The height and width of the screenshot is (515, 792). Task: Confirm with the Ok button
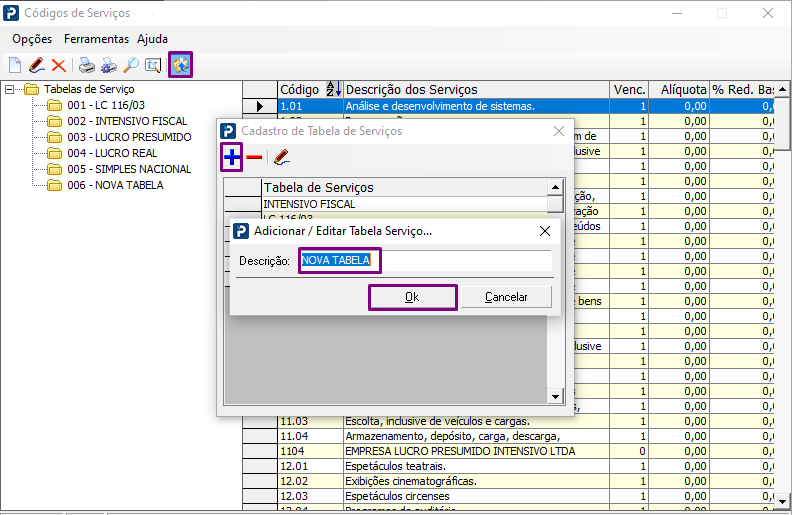click(x=413, y=297)
